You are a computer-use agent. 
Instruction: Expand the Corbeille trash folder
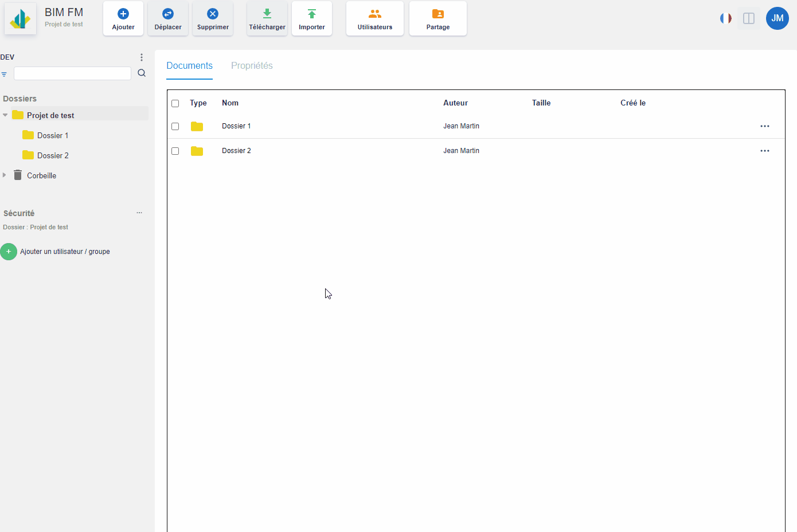point(5,175)
